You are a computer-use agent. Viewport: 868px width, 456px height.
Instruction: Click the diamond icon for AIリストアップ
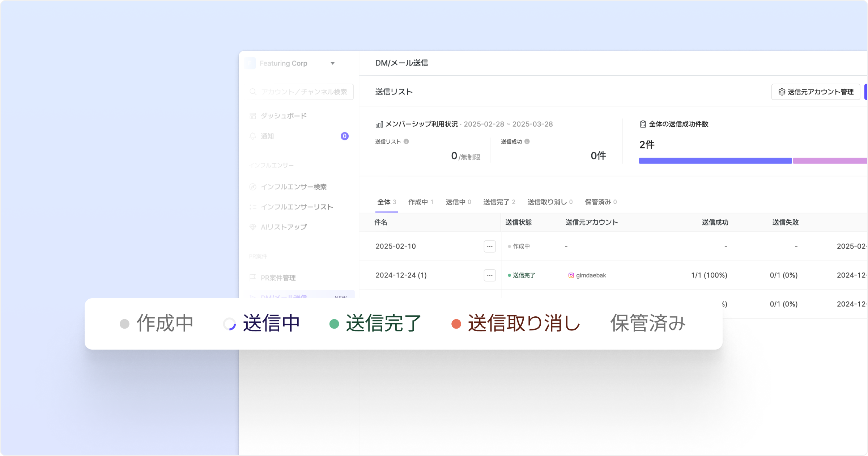[253, 227]
